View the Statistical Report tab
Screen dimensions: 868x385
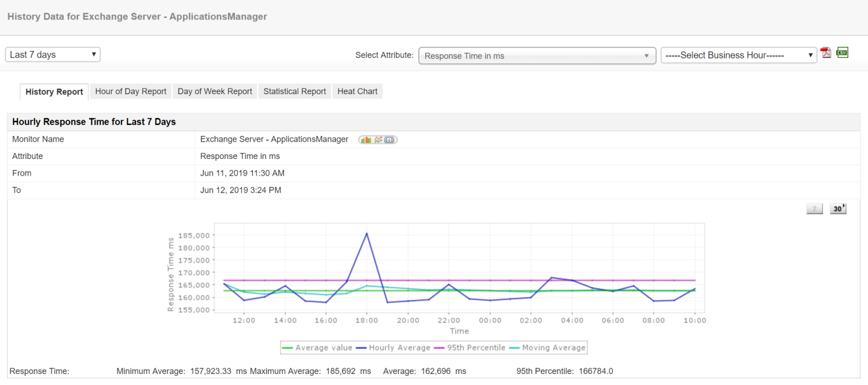pos(295,91)
